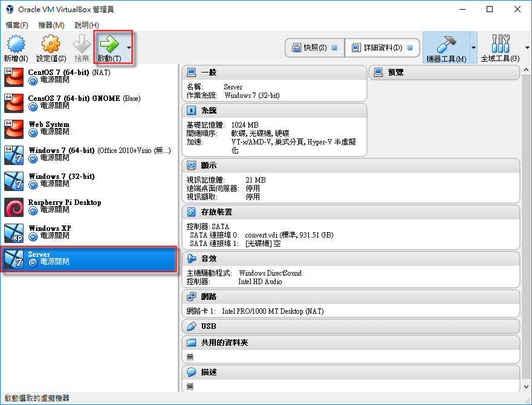This screenshot has width=532, height=405.
Task: Click the CentOS 7 (64-bit) VM icon
Action: click(x=13, y=76)
